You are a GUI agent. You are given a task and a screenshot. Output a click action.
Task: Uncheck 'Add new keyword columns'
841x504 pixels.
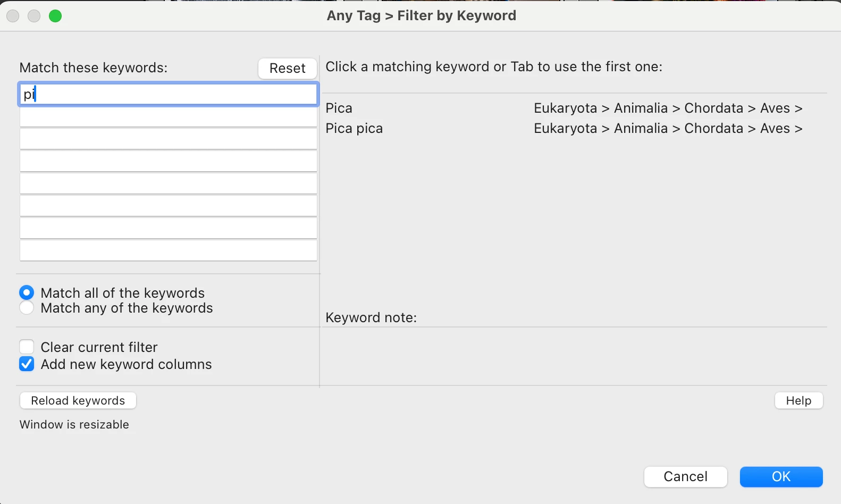(27, 364)
